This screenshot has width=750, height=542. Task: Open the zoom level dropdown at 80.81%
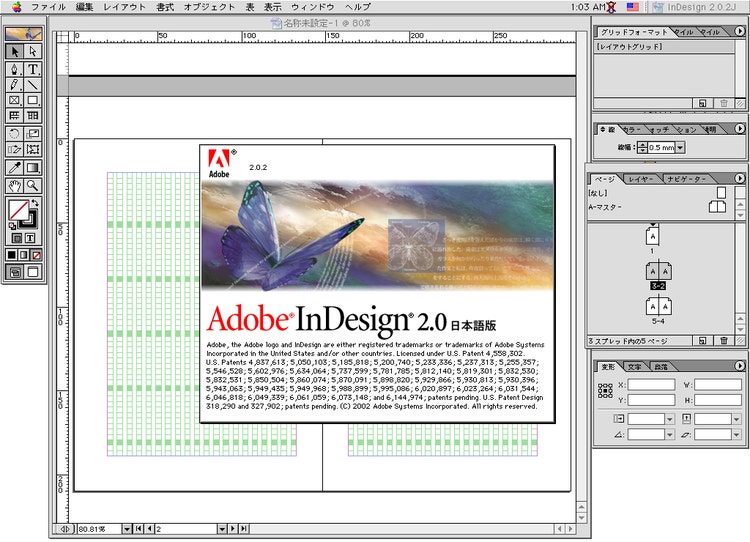point(127,529)
